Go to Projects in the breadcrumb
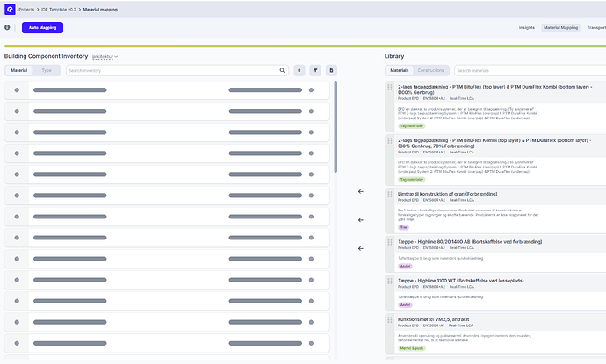The height and width of the screenshot is (364, 606). click(x=26, y=10)
